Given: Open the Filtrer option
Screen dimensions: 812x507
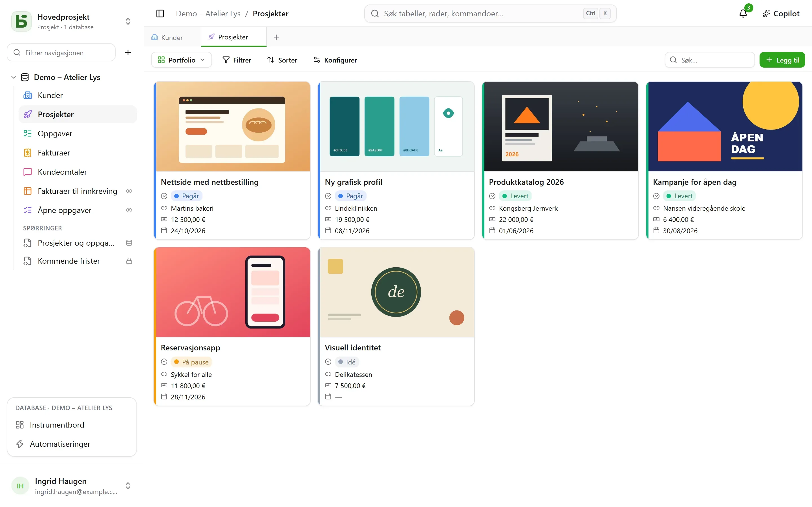Looking at the screenshot, I should click(x=237, y=60).
